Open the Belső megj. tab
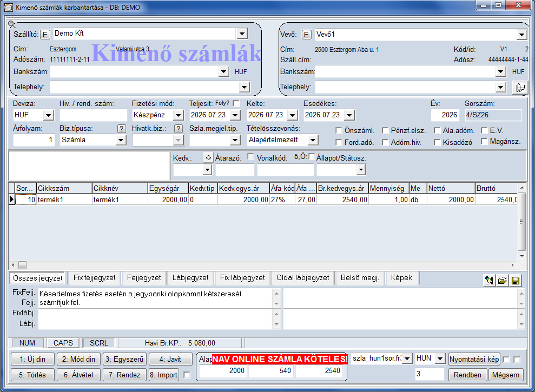 (x=360, y=278)
